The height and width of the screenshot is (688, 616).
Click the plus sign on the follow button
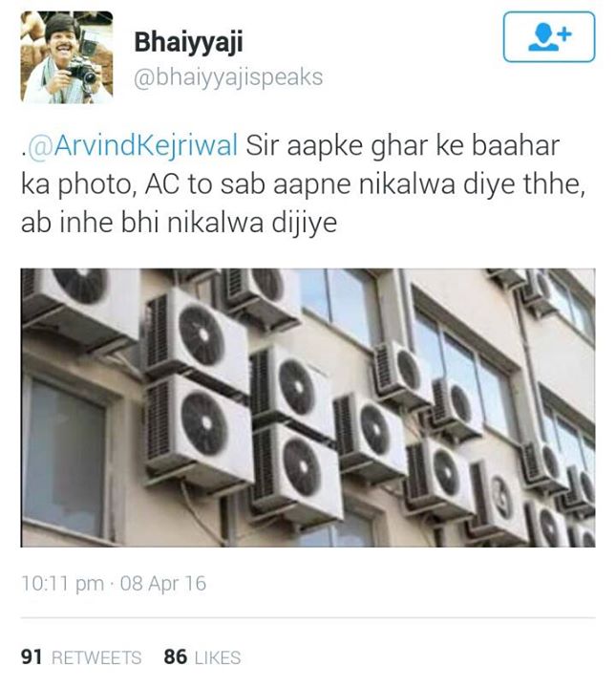565,33
